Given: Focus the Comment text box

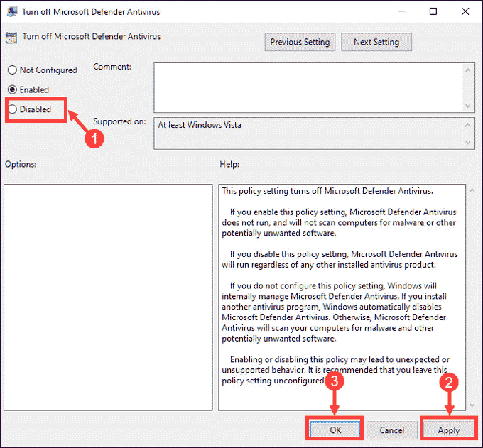Looking at the screenshot, I should point(308,87).
